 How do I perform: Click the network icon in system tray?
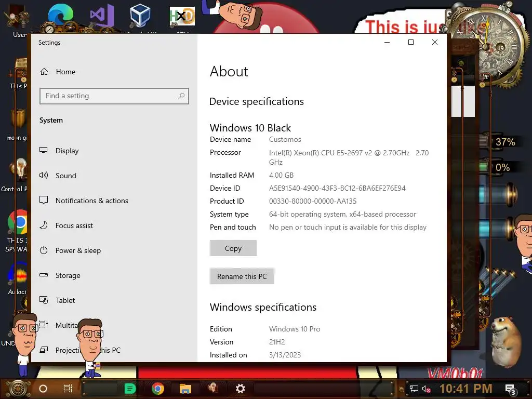(414, 389)
